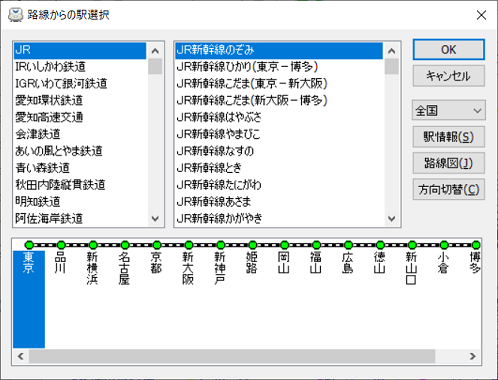The height and width of the screenshot is (380, 498).
Task: Click the right arrow of the station scrollbar
Action: [473, 356]
